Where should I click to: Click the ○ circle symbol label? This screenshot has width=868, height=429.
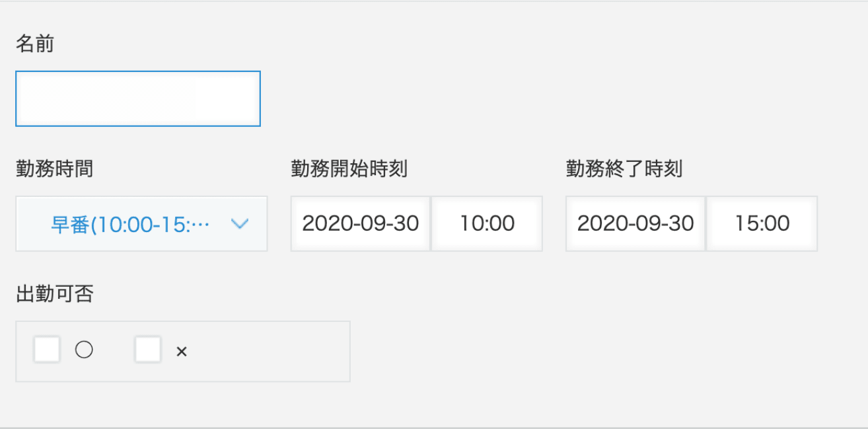coord(84,350)
